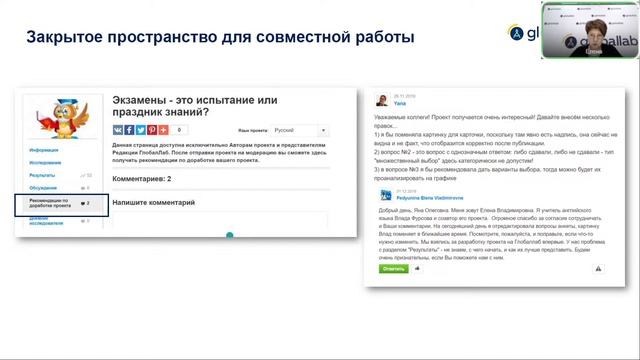Click the presenter webcam thumbnail
Viewport: 640px width, 360px height.
click(x=590, y=31)
